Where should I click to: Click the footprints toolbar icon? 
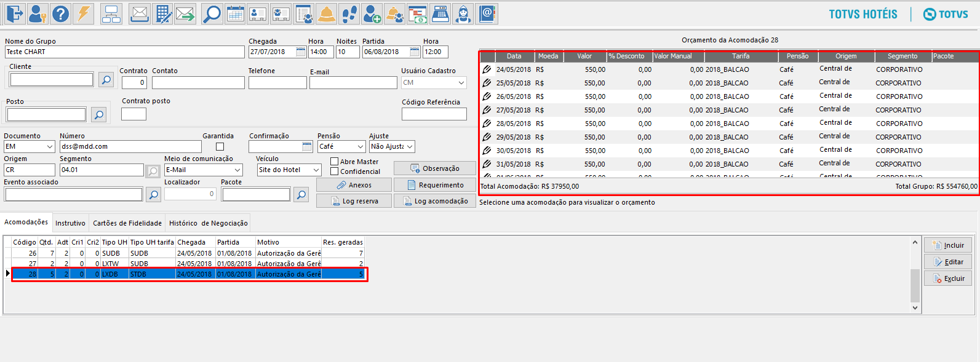tap(349, 14)
